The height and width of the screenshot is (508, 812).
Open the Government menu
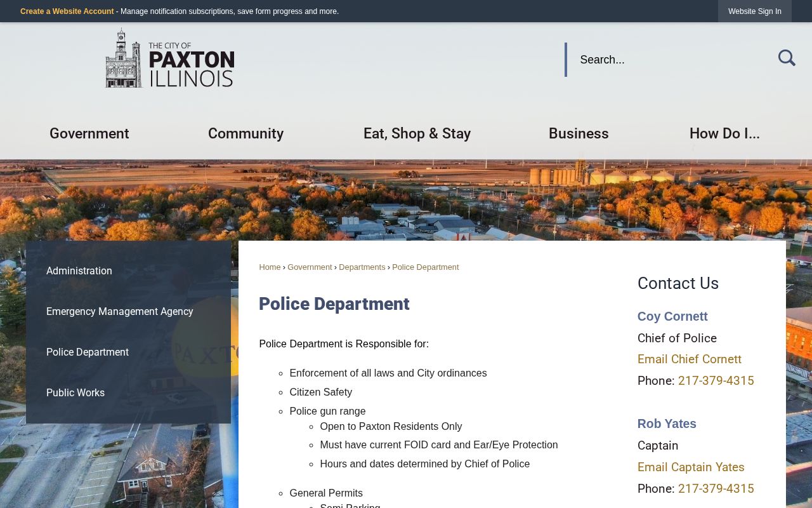point(89,133)
